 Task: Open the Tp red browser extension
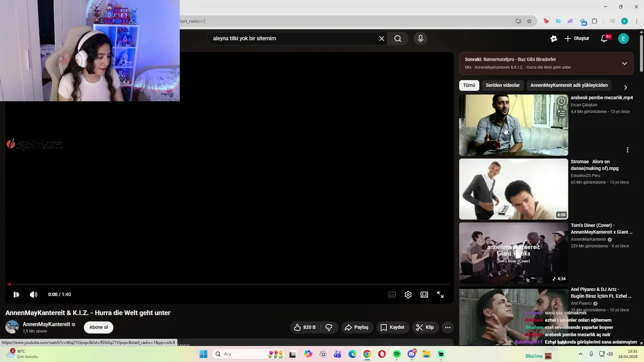(546, 21)
